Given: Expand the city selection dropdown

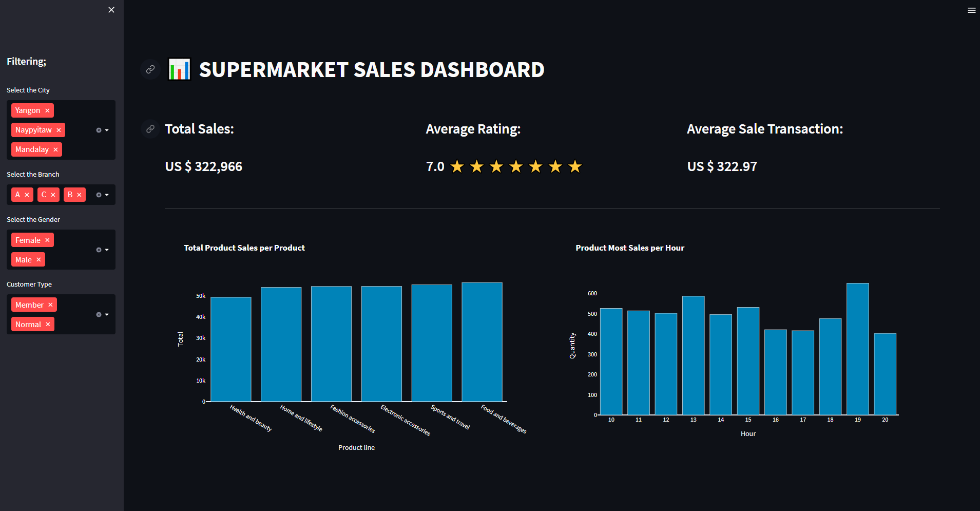Looking at the screenshot, I should point(107,130).
